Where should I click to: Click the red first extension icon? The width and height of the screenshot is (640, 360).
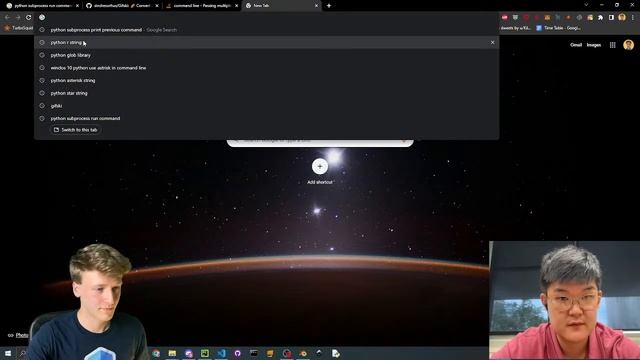point(505,18)
